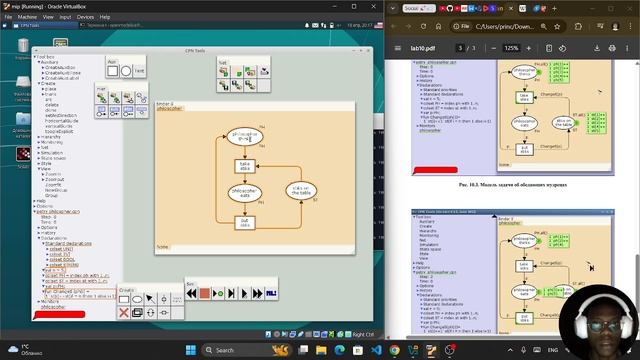The image size is (640, 360).
Task: Open the 'philosopher' sheet tab in the binder
Action: [x=169, y=109]
